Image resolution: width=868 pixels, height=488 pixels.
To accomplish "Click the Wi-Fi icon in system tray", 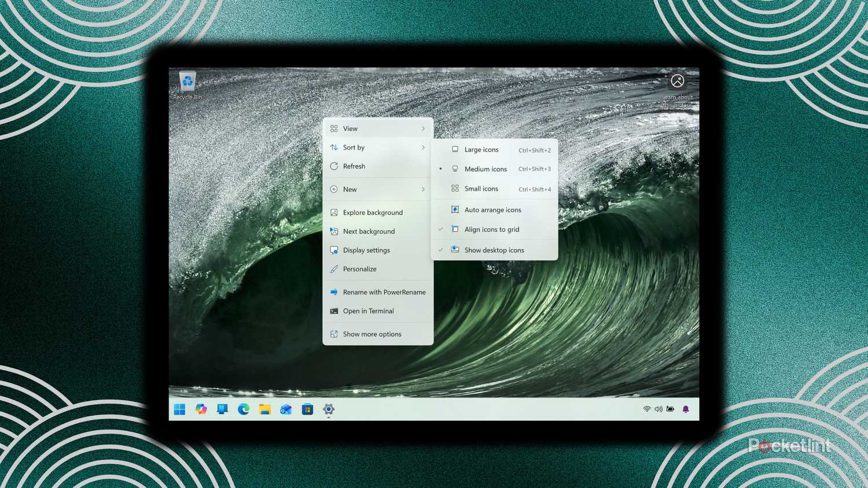I will tap(647, 409).
